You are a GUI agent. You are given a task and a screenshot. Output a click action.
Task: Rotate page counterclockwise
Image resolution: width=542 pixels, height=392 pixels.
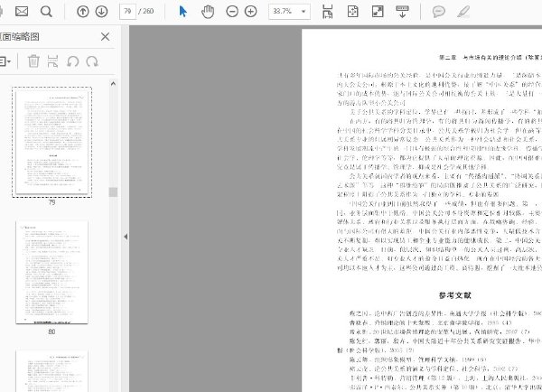pyautogui.click(x=72, y=61)
